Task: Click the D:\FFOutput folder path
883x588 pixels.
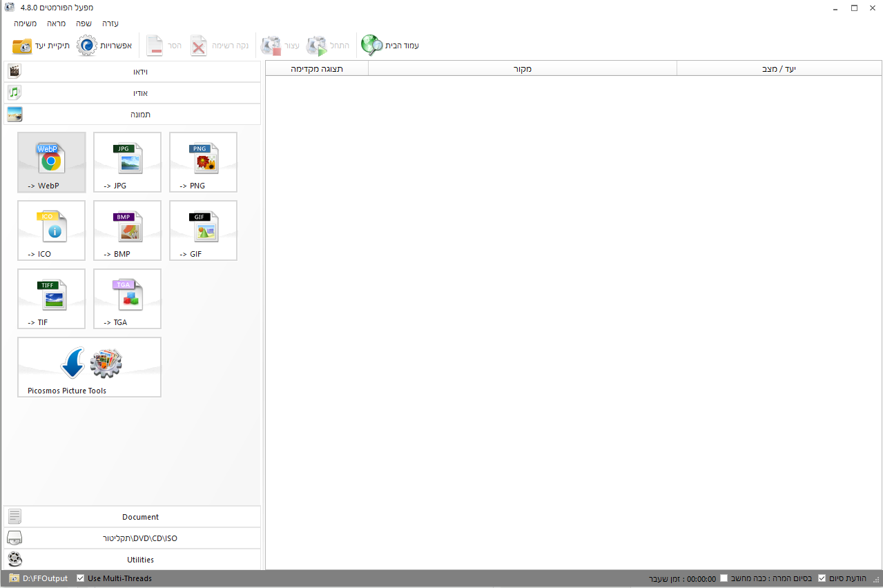Action: pyautogui.click(x=46, y=578)
